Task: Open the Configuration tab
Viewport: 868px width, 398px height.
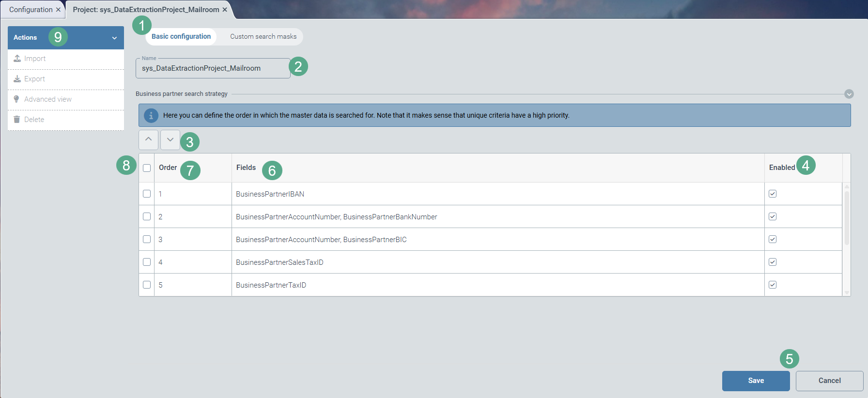Action: pos(31,10)
